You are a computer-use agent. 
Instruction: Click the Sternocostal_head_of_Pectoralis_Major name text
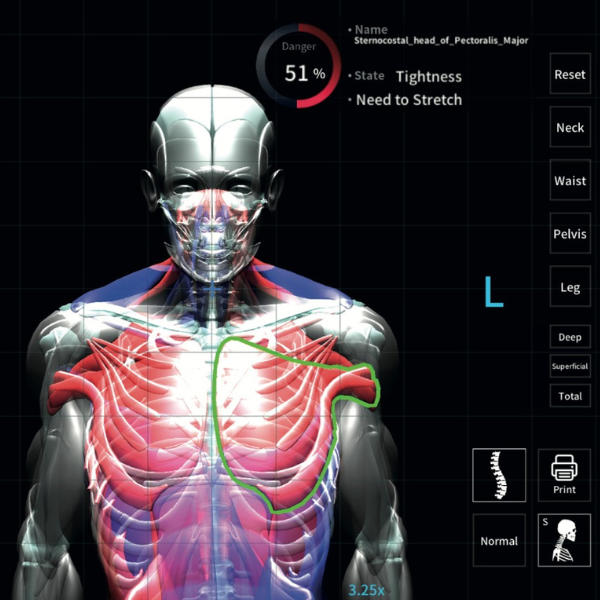[x=441, y=41]
